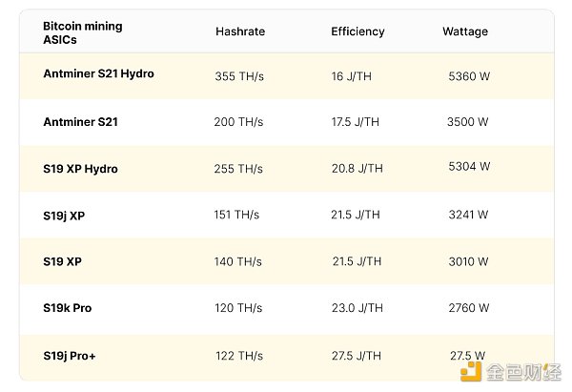572x392 pixels.
Task: Select the S19k Pro row name
Action: tap(67, 308)
